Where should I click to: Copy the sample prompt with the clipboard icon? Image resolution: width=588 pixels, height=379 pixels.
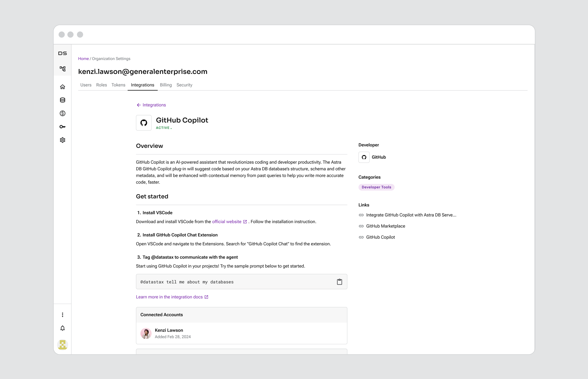coord(340,282)
